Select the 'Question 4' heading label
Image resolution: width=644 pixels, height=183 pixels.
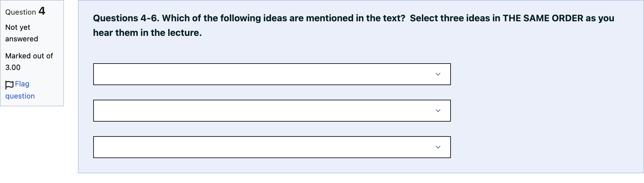[x=25, y=11]
